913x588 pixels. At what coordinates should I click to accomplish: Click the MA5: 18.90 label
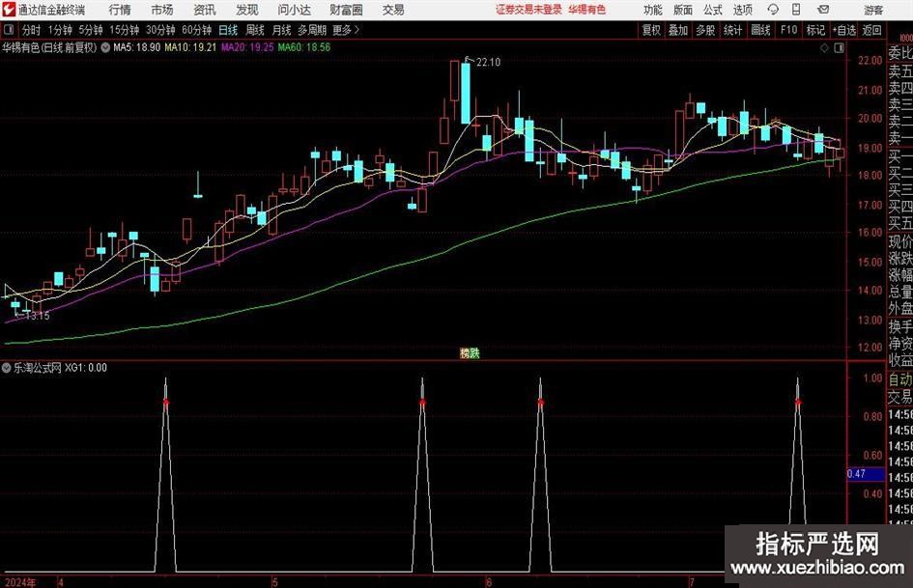[x=137, y=47]
